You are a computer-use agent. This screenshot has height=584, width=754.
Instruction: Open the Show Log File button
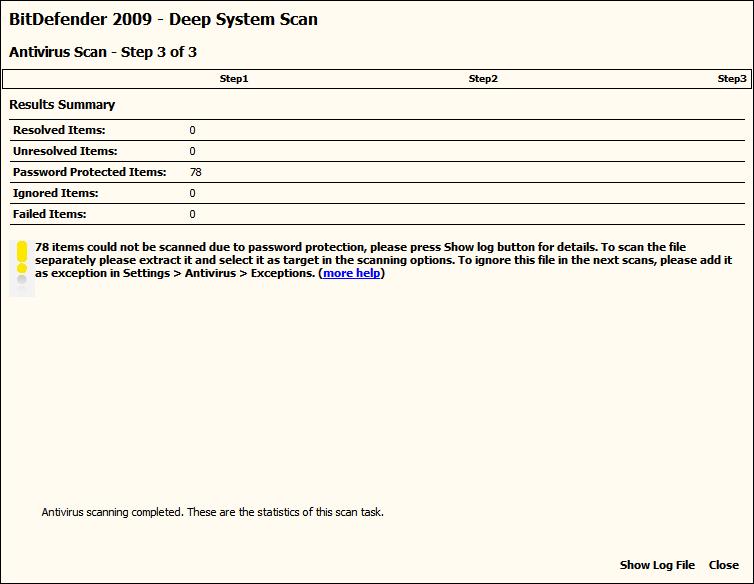click(657, 565)
